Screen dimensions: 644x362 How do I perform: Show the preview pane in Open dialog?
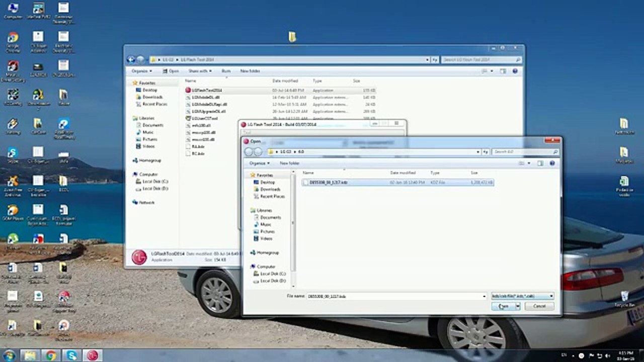coord(540,163)
